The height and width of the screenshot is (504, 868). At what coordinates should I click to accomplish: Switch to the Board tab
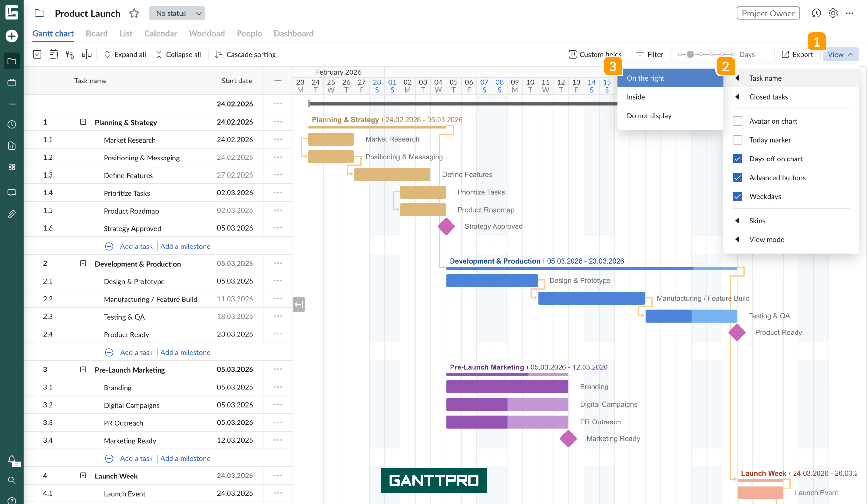pyautogui.click(x=96, y=33)
